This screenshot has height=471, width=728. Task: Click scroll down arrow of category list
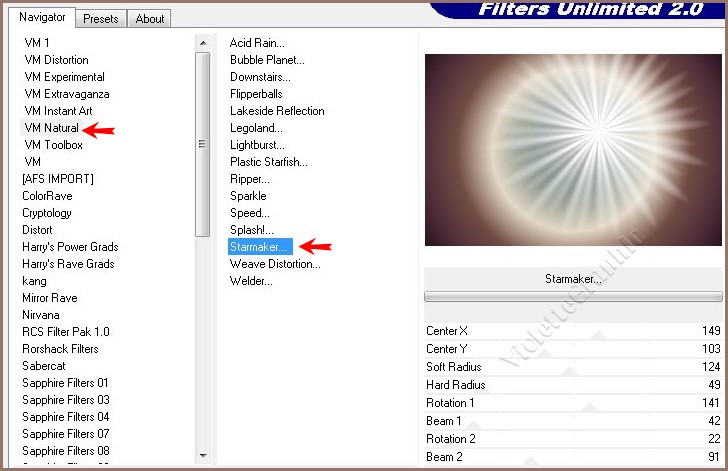pos(203,455)
